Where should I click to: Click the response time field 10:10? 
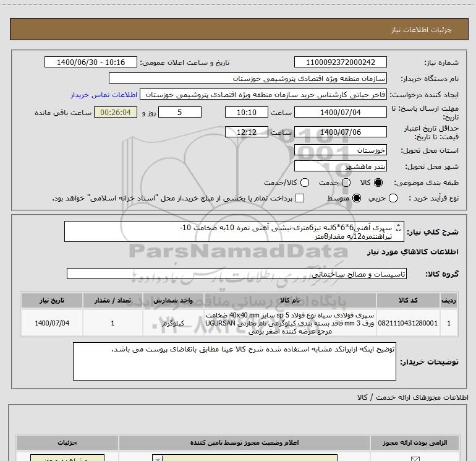point(247,112)
